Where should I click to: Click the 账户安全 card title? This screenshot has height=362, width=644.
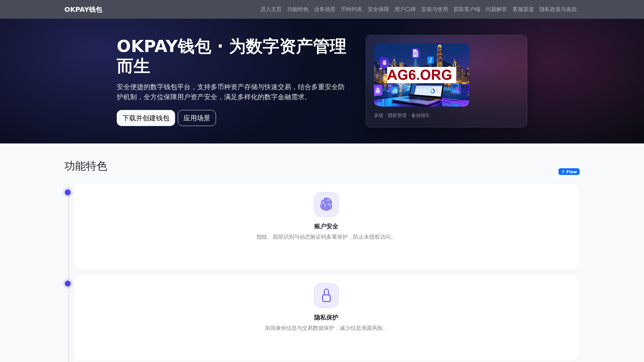(x=326, y=226)
